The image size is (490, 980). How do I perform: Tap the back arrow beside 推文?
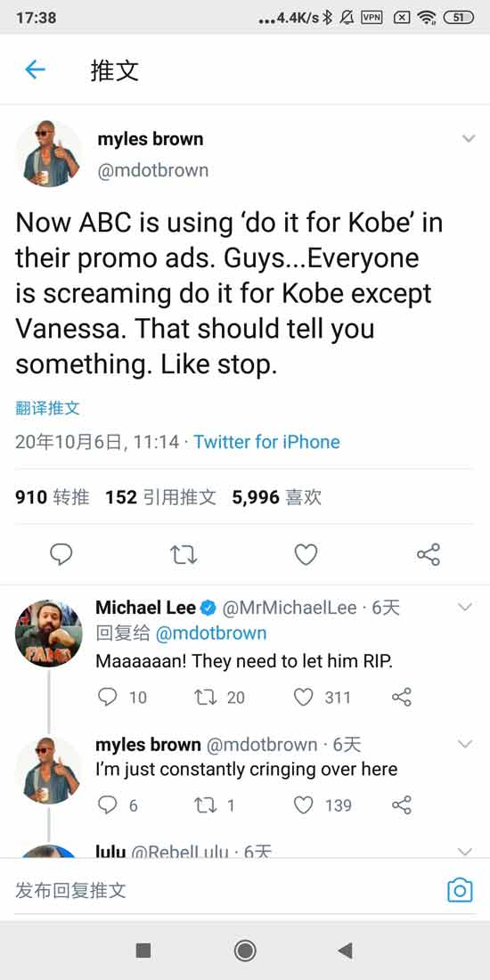point(35,69)
